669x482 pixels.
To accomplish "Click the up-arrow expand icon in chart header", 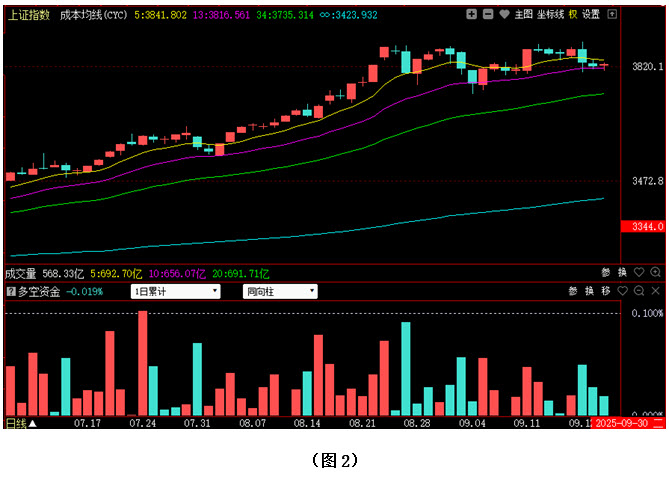I will tap(612, 15).
